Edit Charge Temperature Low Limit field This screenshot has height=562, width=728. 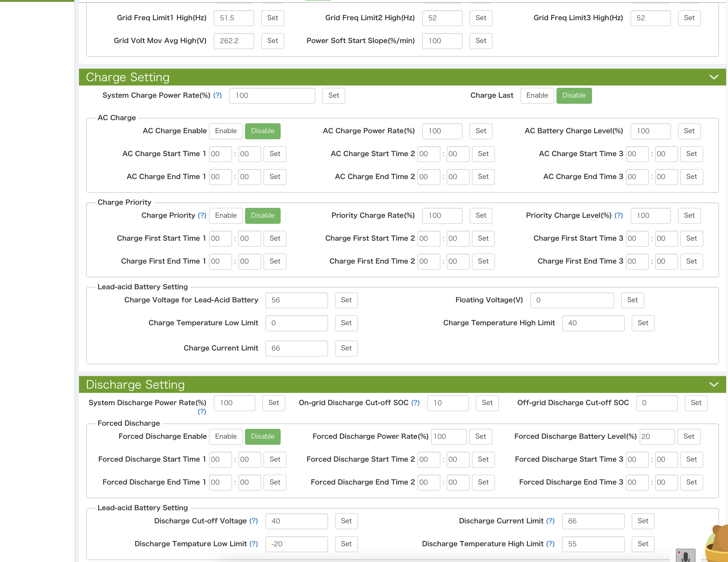(x=297, y=323)
